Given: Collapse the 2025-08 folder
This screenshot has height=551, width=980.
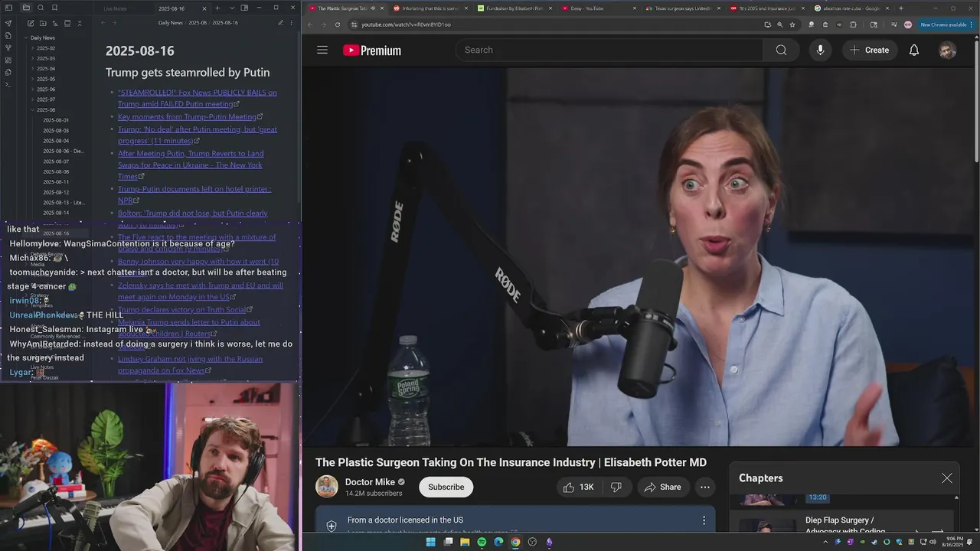Looking at the screenshot, I should click(x=46, y=110).
